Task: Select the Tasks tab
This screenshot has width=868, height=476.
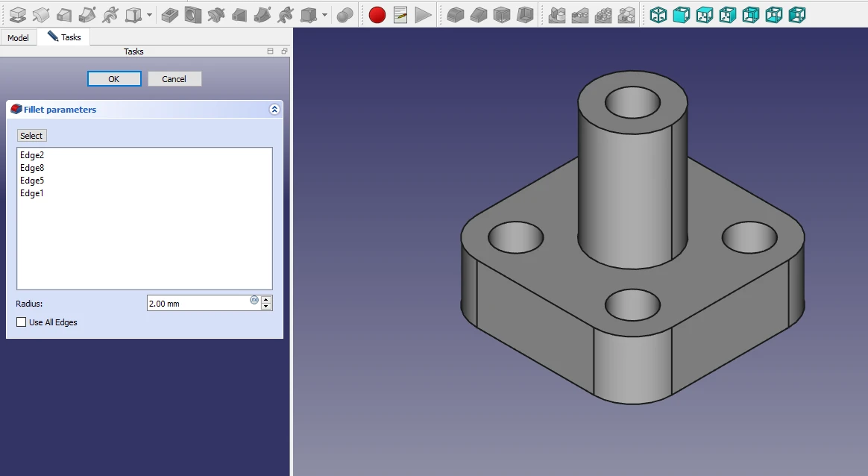Action: pos(64,37)
